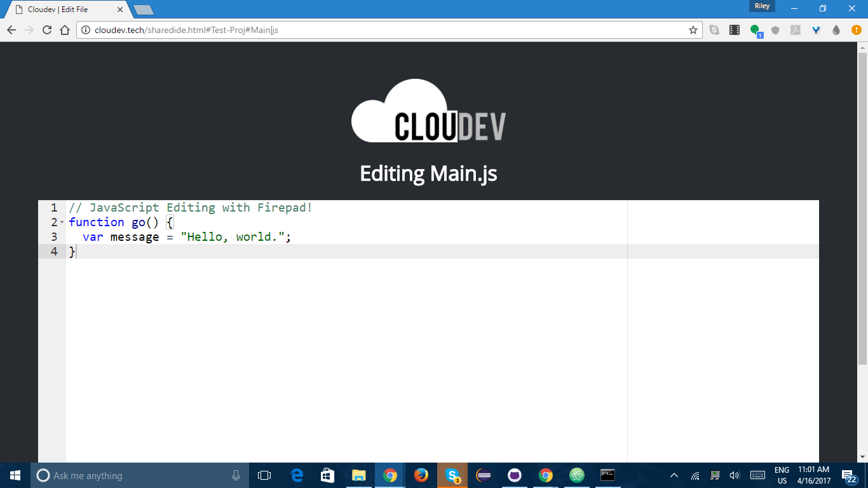Click the Cloudev cloud logo

[x=428, y=111]
